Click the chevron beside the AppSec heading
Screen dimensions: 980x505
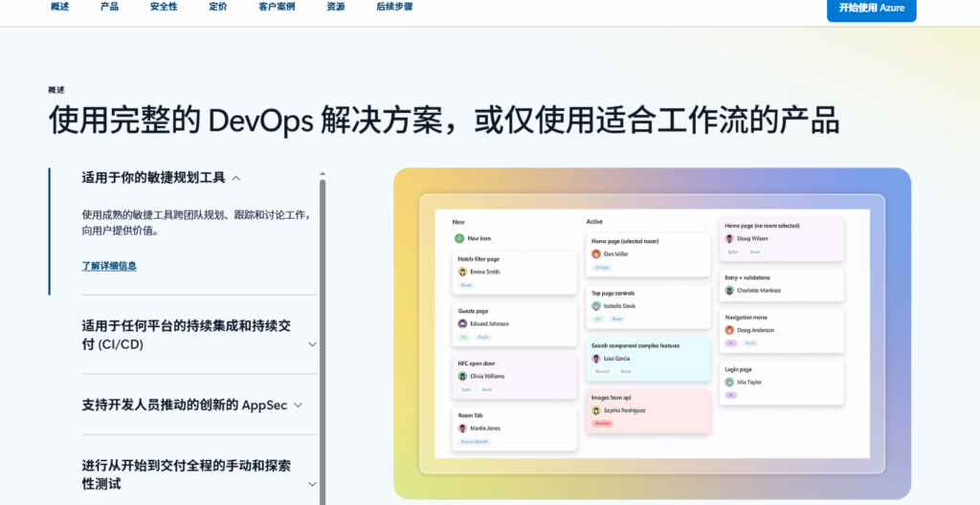[299, 405]
